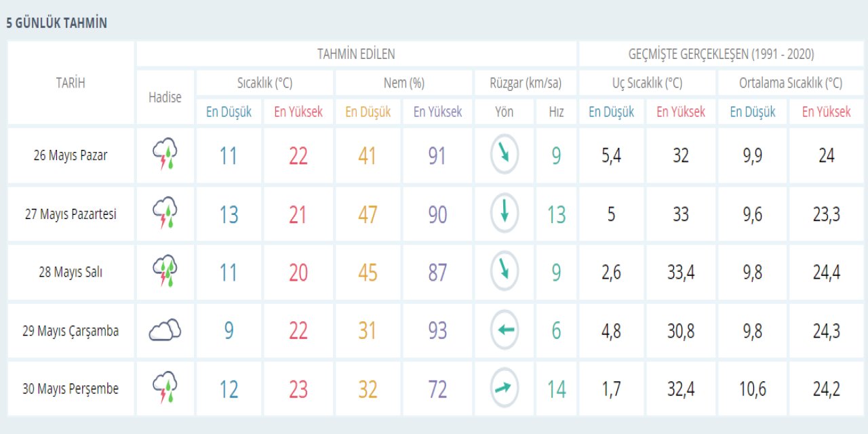
Task: Click the thunderstorm icon for 26 Mayıs Pazar
Action: pyautogui.click(x=165, y=155)
